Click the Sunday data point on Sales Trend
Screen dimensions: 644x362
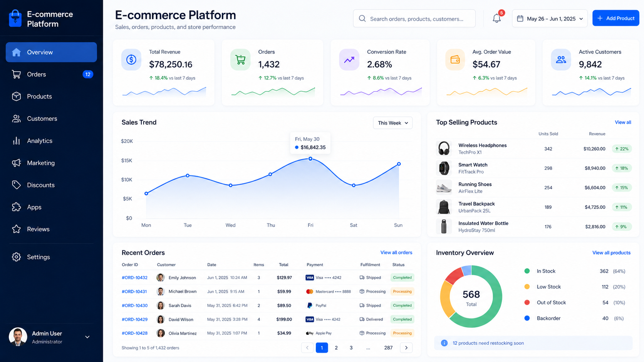tap(399, 164)
